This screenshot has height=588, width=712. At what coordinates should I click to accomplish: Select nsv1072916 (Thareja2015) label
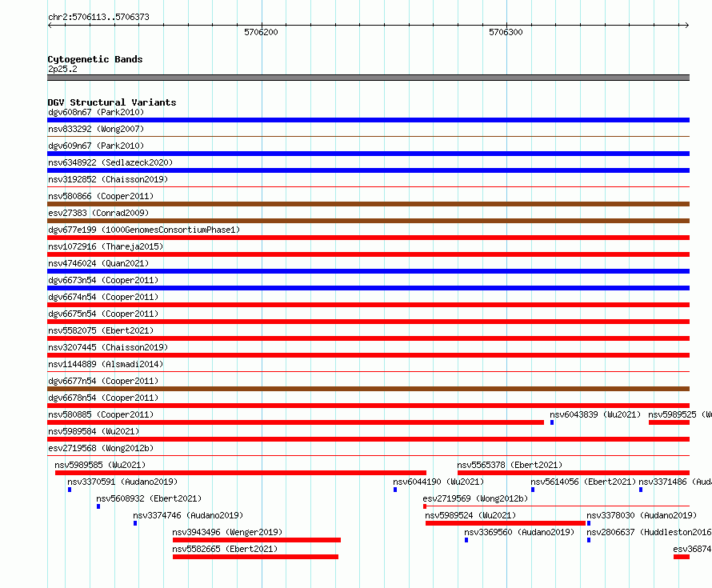[x=106, y=246]
